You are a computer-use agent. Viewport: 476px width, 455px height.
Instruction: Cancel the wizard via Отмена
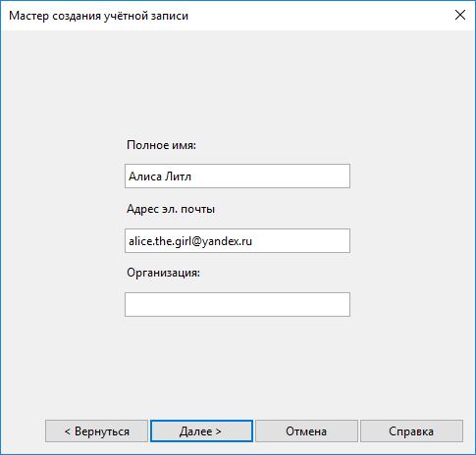(306, 431)
